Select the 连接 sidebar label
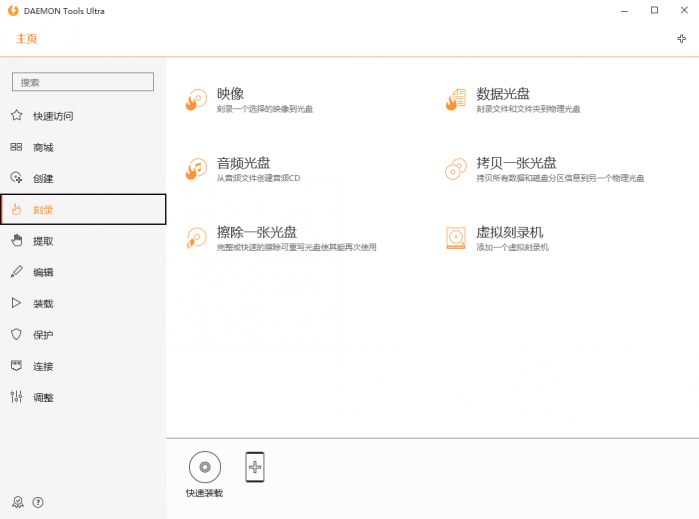Viewport: 699px width, 519px height. tap(43, 367)
